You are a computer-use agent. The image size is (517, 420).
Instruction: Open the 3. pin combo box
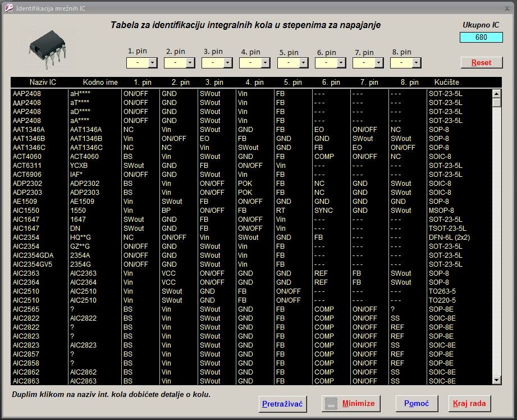(227, 63)
